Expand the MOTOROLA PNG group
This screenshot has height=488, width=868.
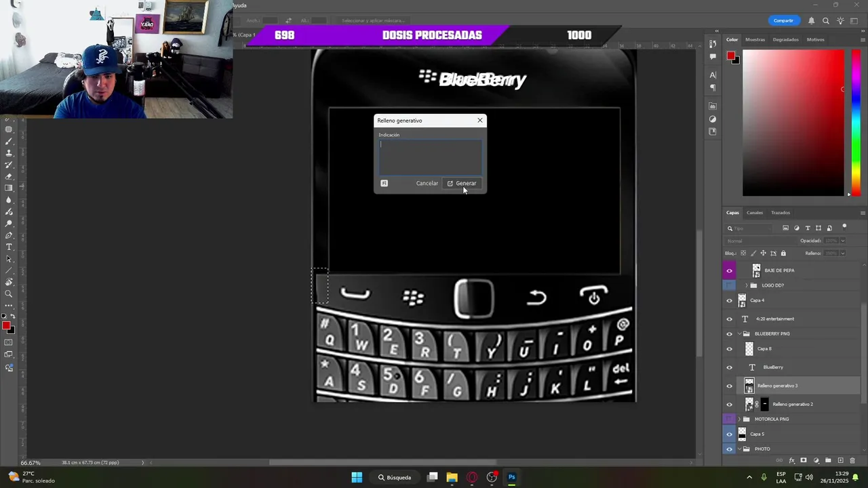740,419
